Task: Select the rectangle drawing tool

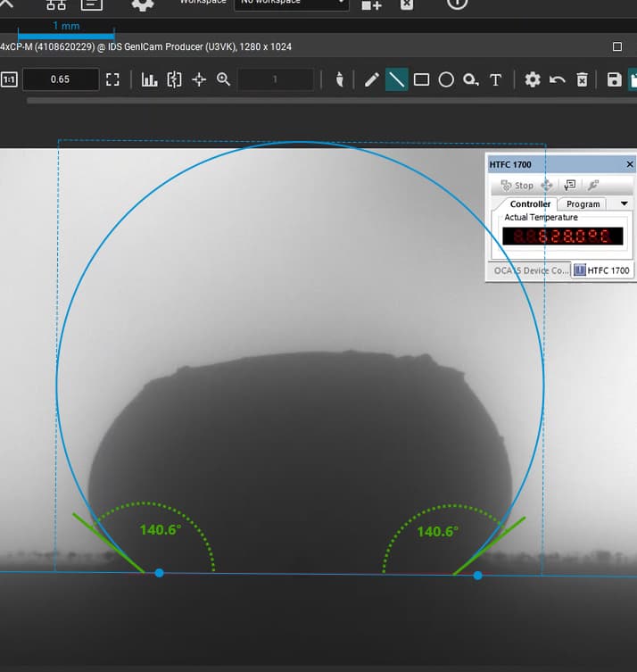Action: 421,79
